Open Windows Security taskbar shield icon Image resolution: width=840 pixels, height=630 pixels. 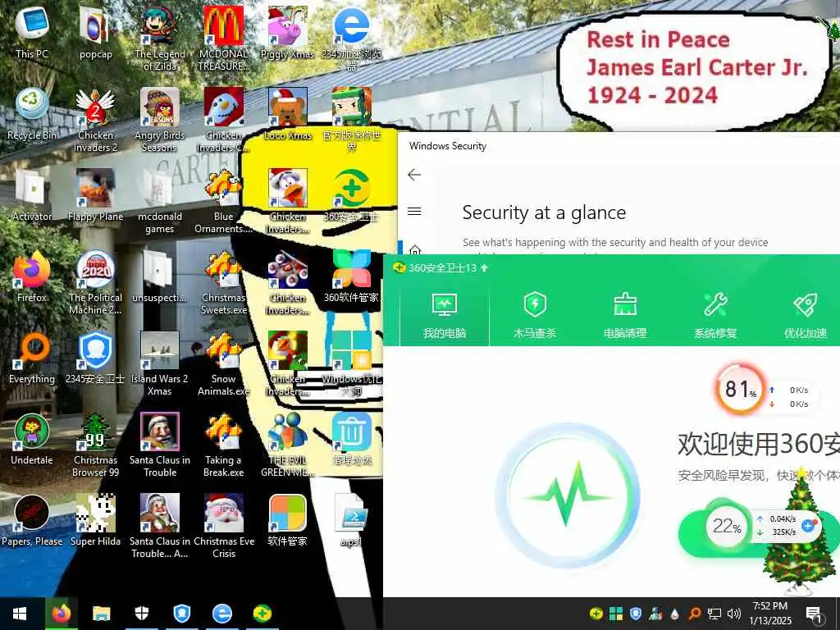141,614
